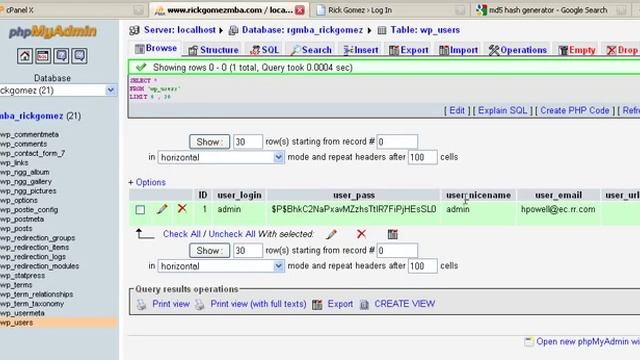Viewport: 640px width, 360px height.
Task: Click the lower starting record number field
Action: (397, 251)
